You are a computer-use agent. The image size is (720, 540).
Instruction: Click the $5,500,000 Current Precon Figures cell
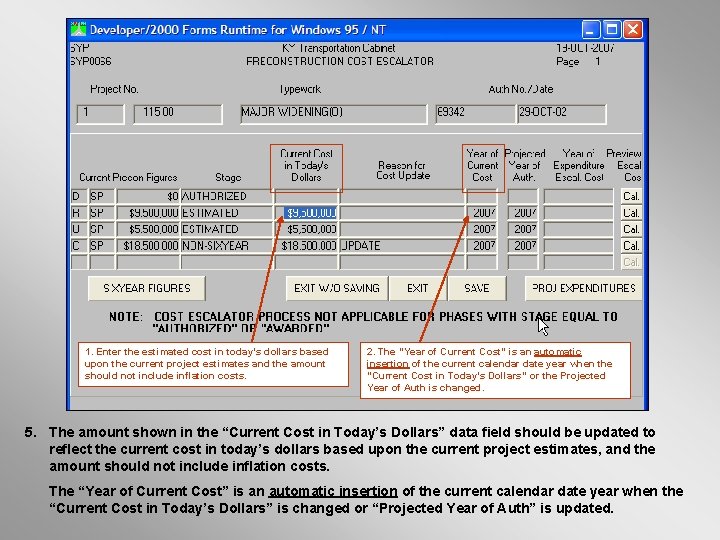[148, 229]
